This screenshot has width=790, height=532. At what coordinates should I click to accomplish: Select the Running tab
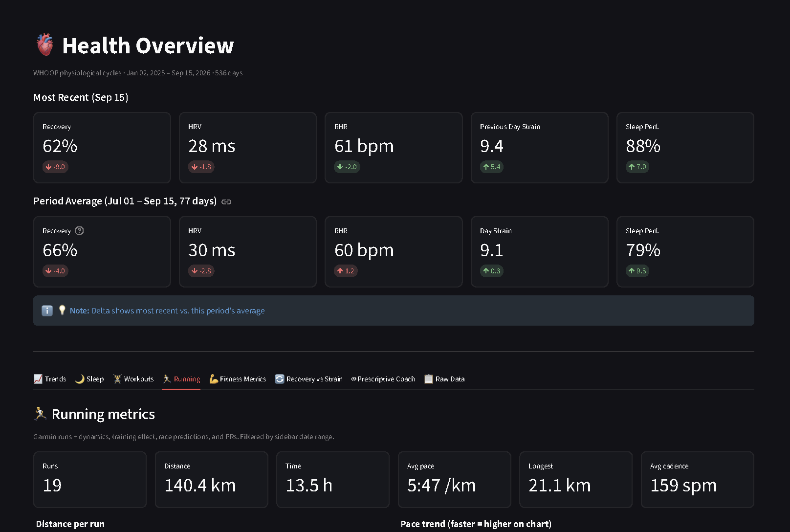[x=181, y=379]
